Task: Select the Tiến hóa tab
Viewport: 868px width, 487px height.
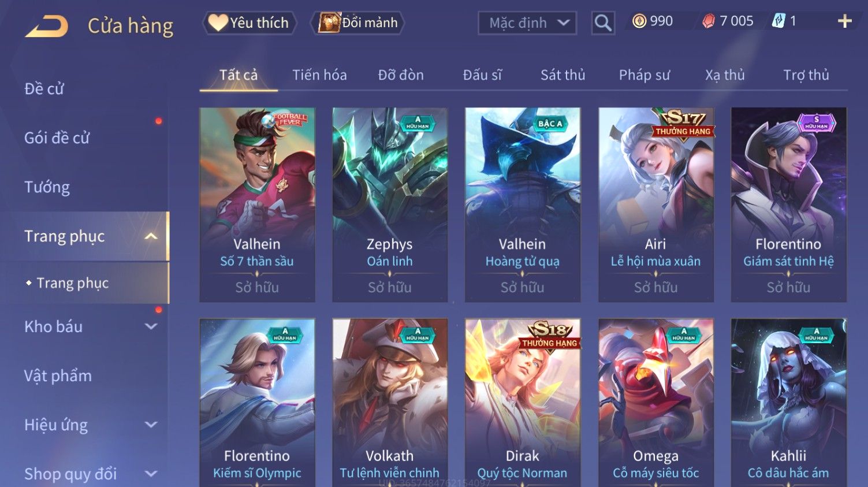Action: tap(319, 75)
